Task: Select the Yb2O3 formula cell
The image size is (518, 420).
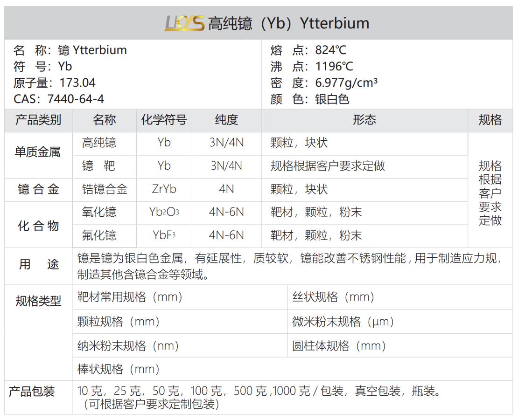Action: pyautogui.click(x=164, y=213)
